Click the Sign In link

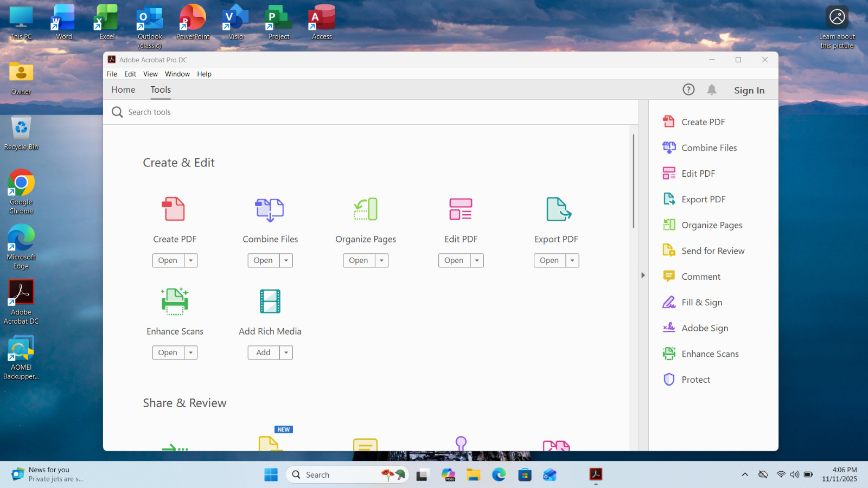coord(749,90)
